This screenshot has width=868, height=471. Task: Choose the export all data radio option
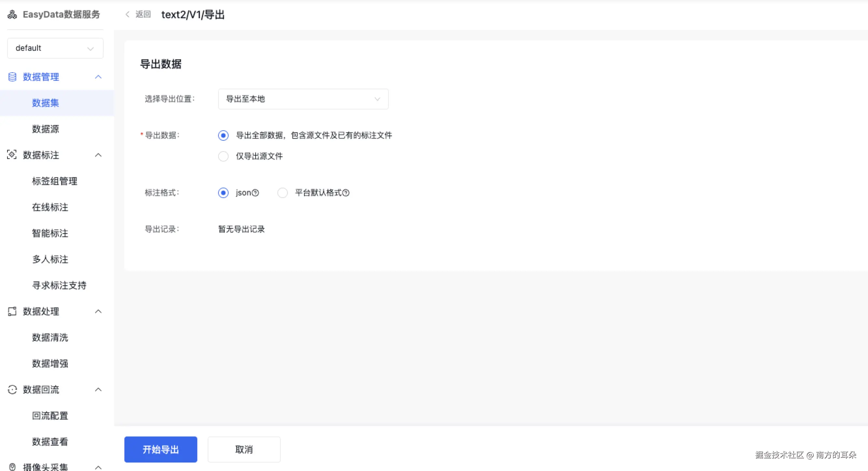pos(223,136)
